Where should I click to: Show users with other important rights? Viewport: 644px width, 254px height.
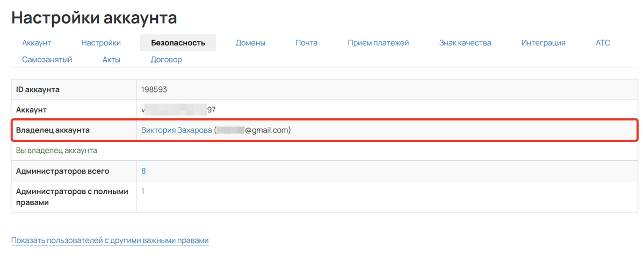point(110,240)
